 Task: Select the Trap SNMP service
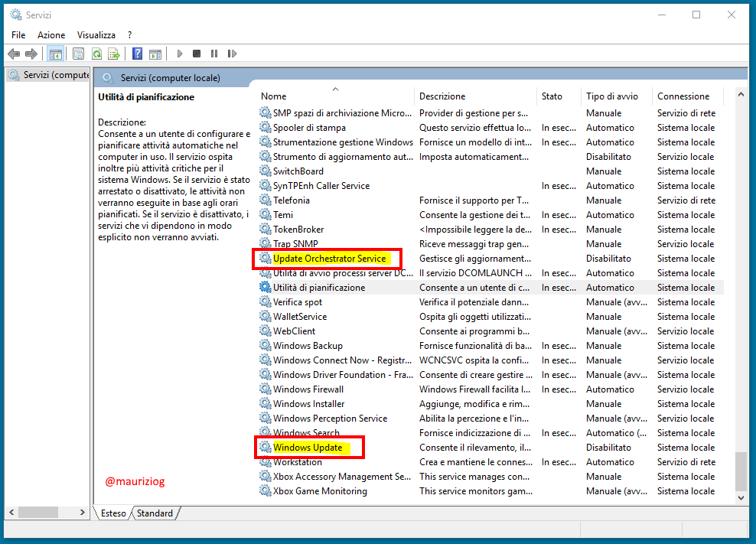[x=490, y=244]
